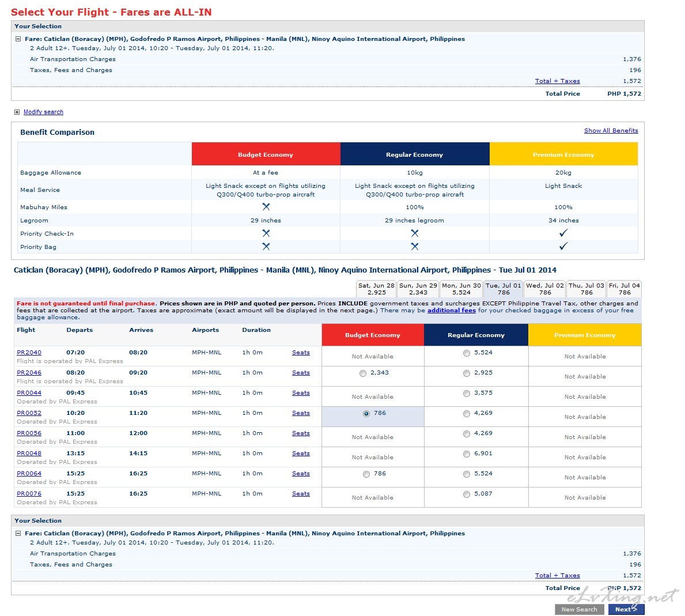This screenshot has height=616, width=685.
Task: Click the 'At a fee' baggage allowance cell
Action: [265, 172]
